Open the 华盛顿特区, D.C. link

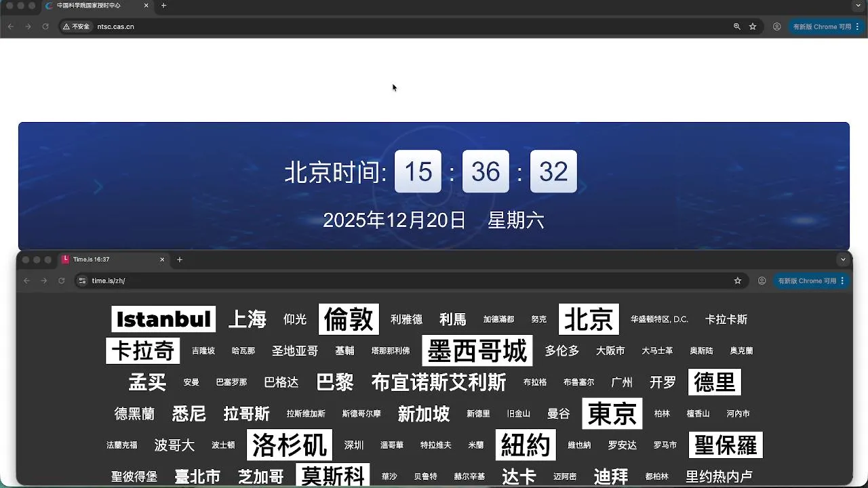(x=659, y=319)
